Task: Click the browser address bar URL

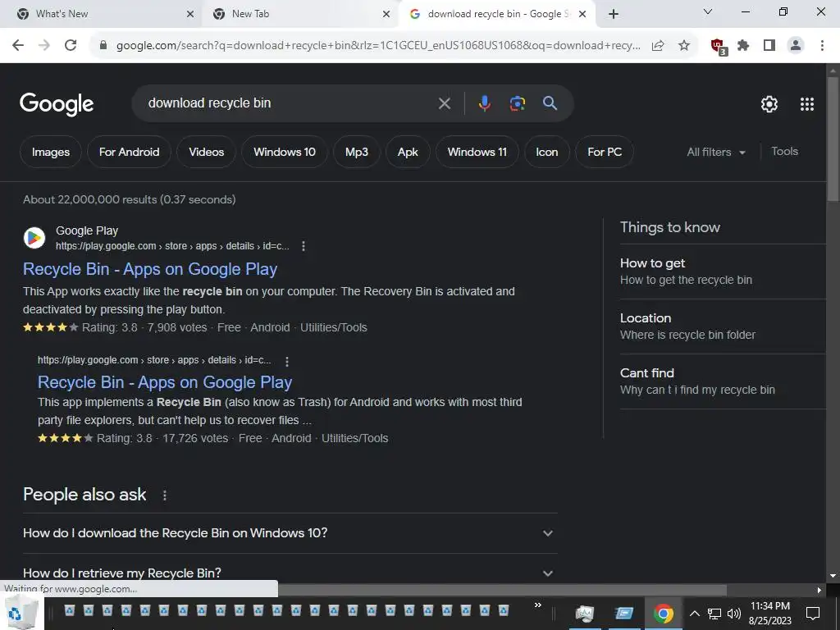Action: (377, 46)
